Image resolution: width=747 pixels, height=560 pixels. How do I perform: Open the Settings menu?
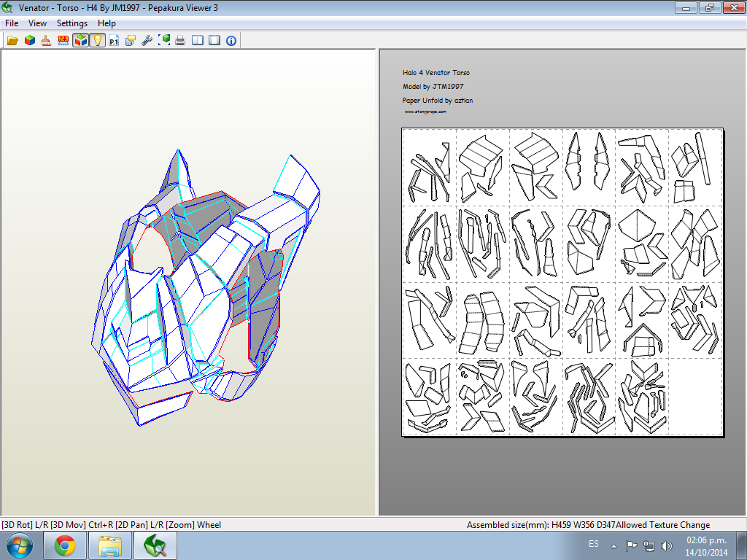pos(72,23)
